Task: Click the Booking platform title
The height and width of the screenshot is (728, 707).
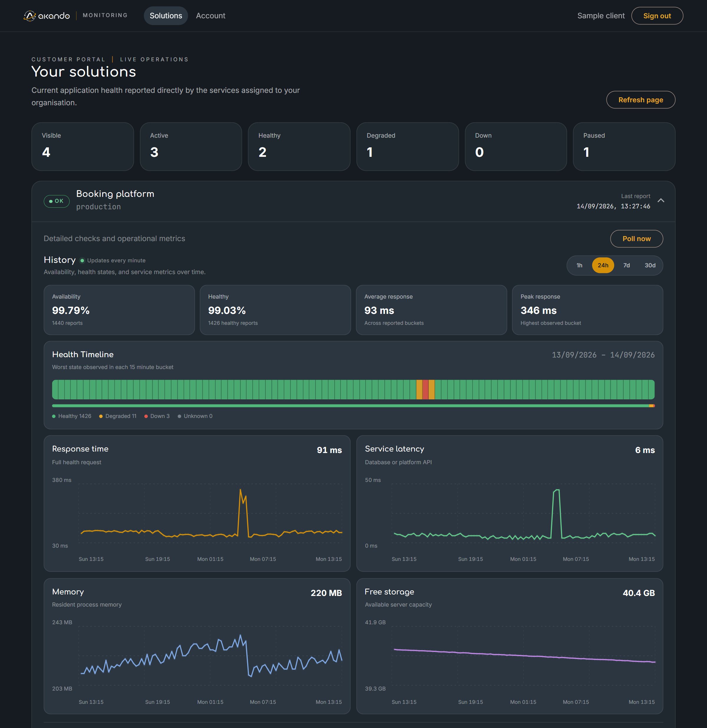Action: [x=115, y=194]
